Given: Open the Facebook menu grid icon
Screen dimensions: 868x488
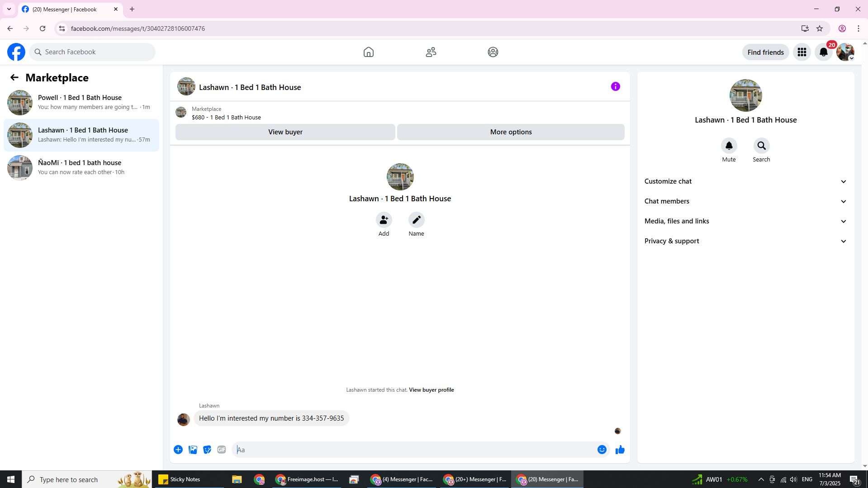Looking at the screenshot, I should tap(802, 52).
